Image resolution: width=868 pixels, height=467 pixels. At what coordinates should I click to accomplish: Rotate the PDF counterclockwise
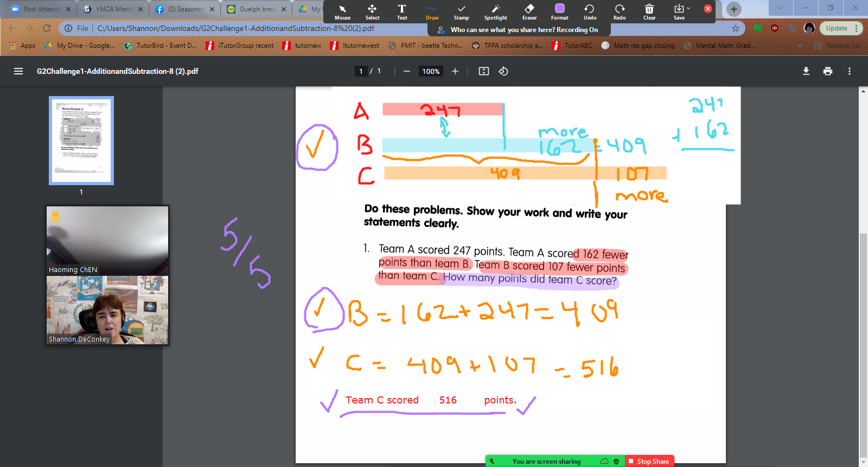click(503, 71)
